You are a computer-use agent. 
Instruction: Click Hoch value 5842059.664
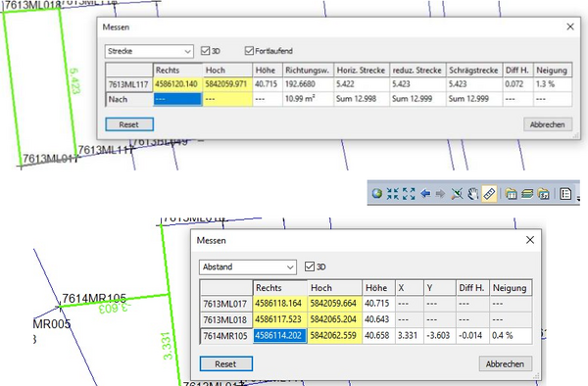[335, 303]
